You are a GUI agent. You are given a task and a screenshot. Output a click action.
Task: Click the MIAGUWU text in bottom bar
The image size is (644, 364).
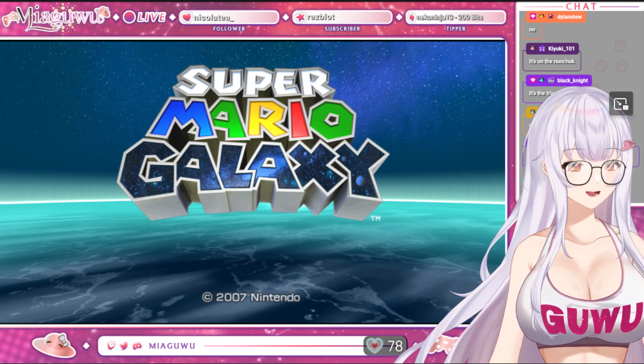(172, 346)
